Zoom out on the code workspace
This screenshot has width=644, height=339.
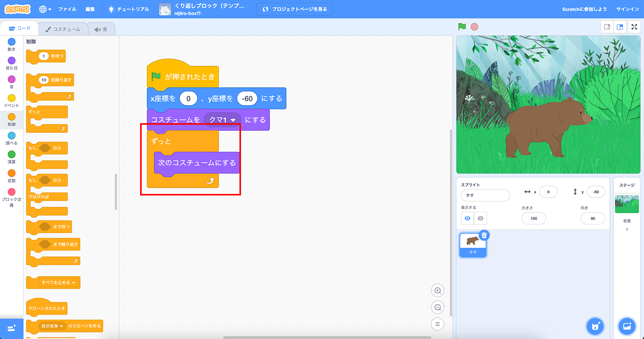437,307
